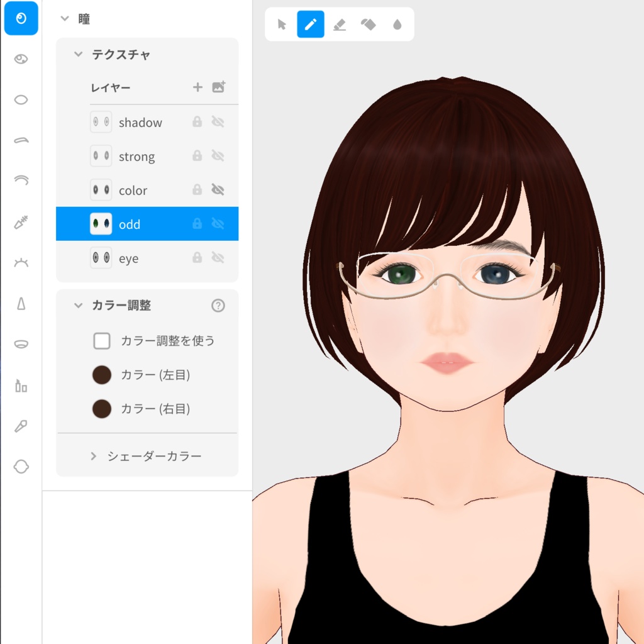
Task: Select the cursor tool in the top toolbar
Action: (x=281, y=25)
